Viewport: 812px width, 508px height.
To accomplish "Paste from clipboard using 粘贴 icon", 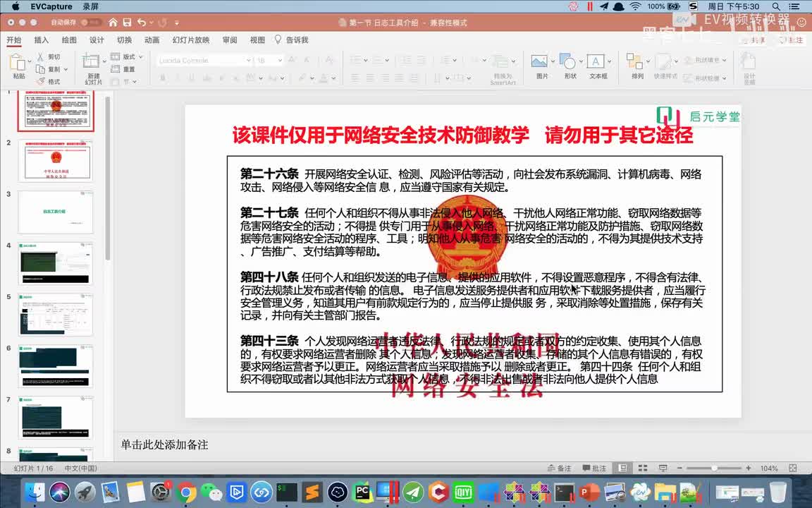I will (18, 62).
